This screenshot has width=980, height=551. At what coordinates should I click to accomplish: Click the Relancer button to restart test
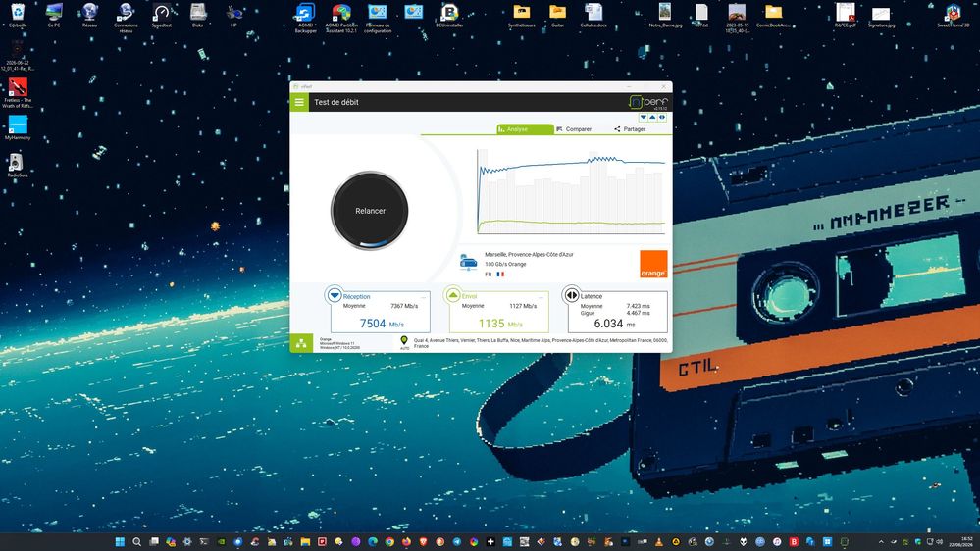370,211
